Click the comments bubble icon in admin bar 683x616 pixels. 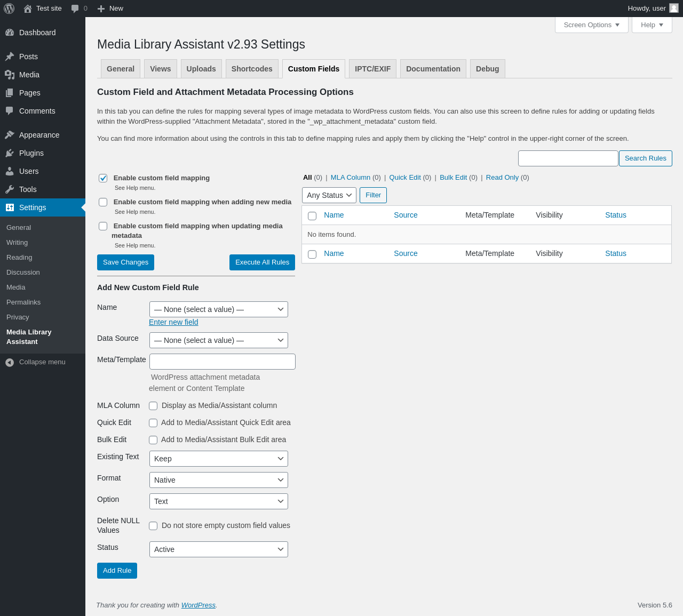75,9
